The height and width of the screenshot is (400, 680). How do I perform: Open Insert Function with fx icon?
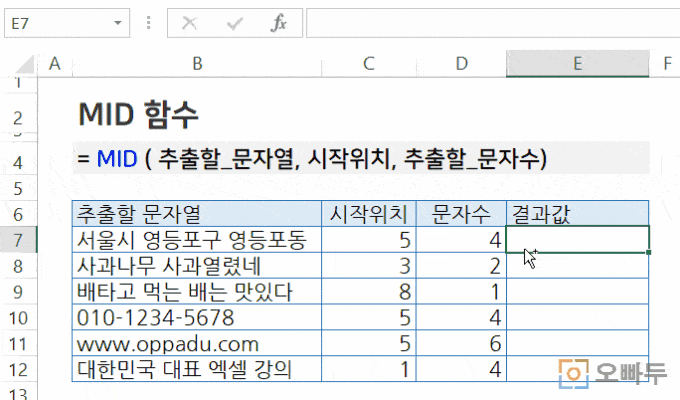click(x=278, y=23)
